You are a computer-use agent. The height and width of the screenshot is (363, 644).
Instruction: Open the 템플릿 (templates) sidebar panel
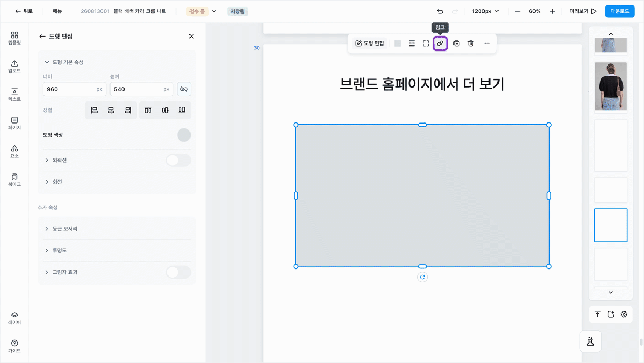[x=14, y=37]
